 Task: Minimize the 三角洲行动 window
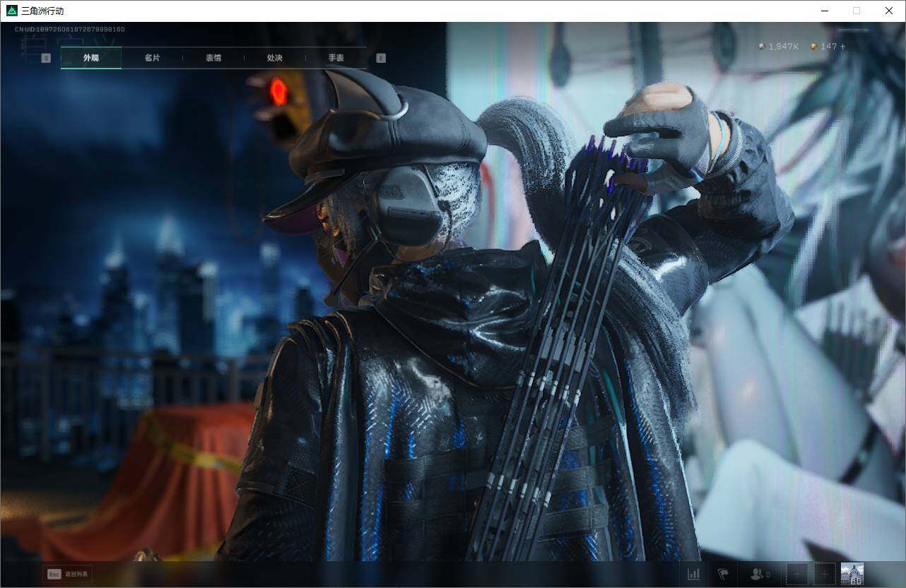pos(824,11)
